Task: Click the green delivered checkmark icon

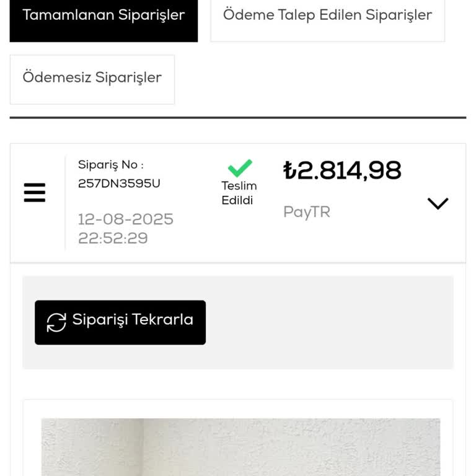Action: (x=240, y=168)
